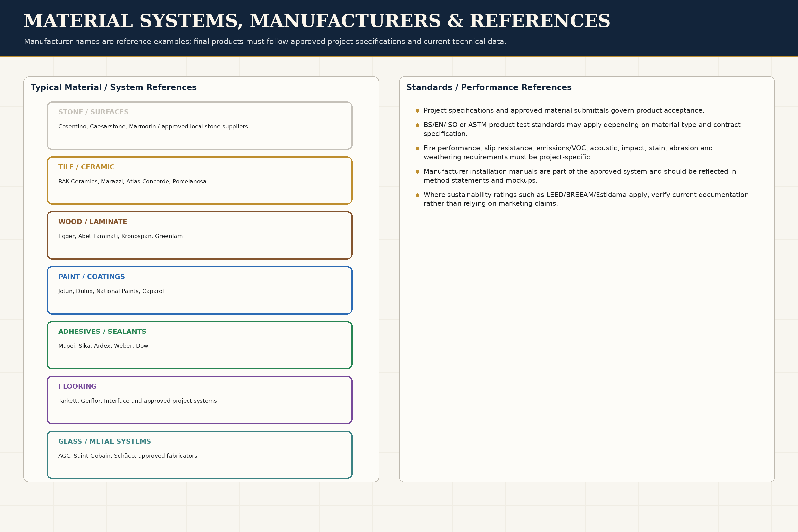Select the line 'Egger, Abet Laminati, Kronospan, Greenlam'
The image size is (798, 532).
(120, 236)
